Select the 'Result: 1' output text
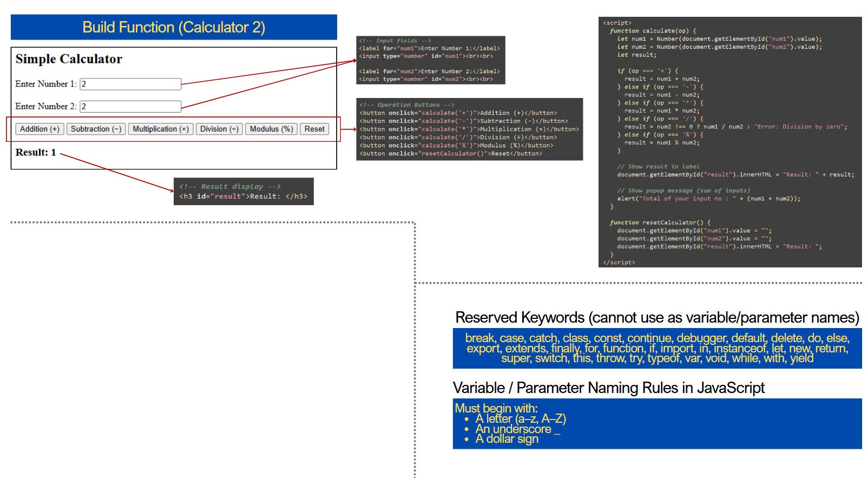Viewport: 868px width, 478px height. coord(36,153)
